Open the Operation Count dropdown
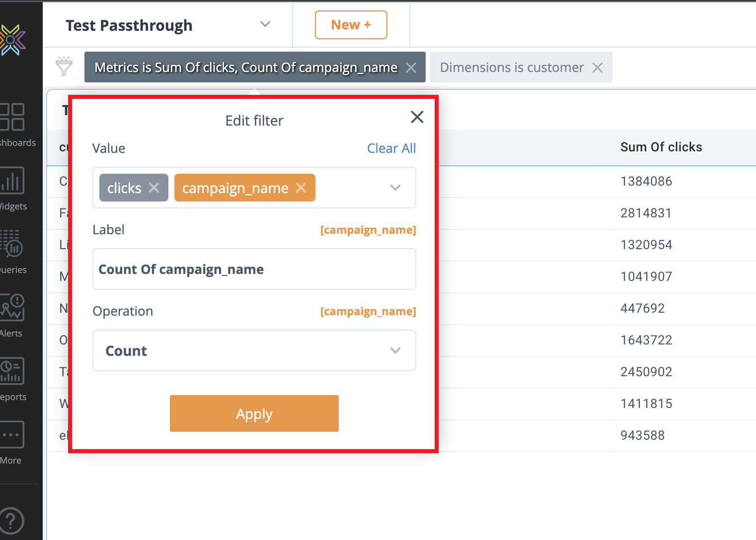This screenshot has width=756, height=540. 395,350
